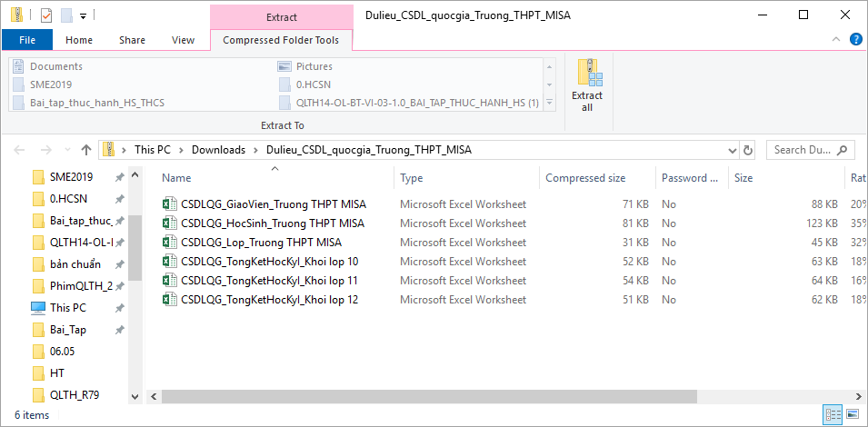Click the New folder quick access icon
Image resolution: width=868 pixels, height=427 pixels.
67,15
